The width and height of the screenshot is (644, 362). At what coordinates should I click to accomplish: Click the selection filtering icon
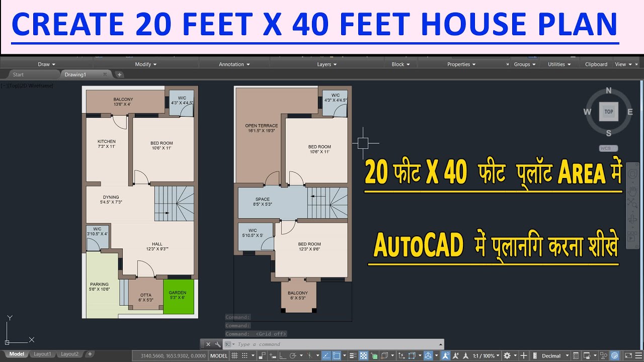(412, 355)
